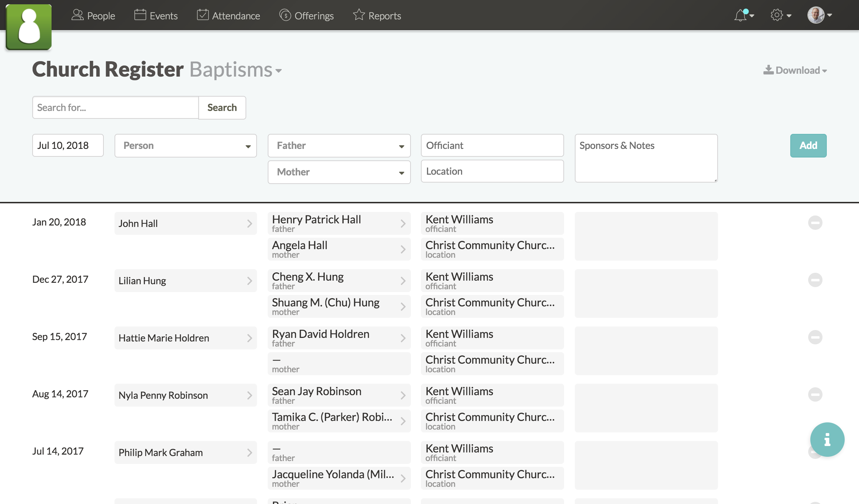
Task: Remove the Sep 15, 2017 baptism entry
Action: click(815, 337)
